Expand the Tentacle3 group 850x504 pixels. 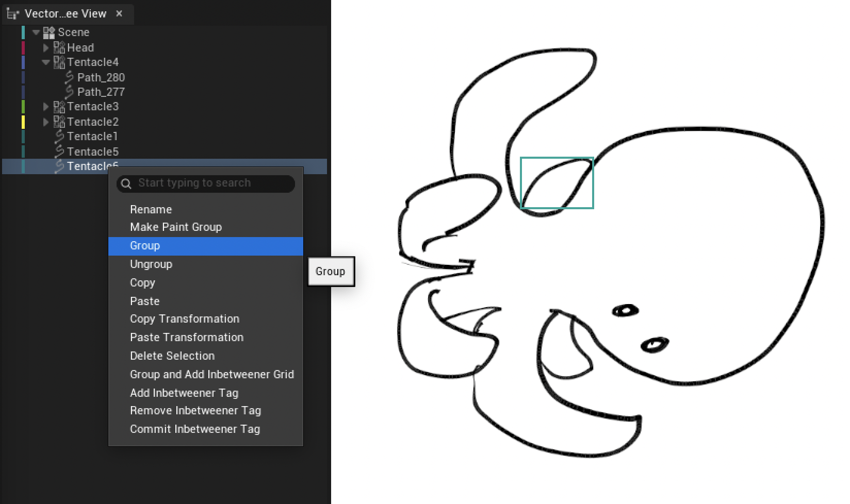[46, 107]
